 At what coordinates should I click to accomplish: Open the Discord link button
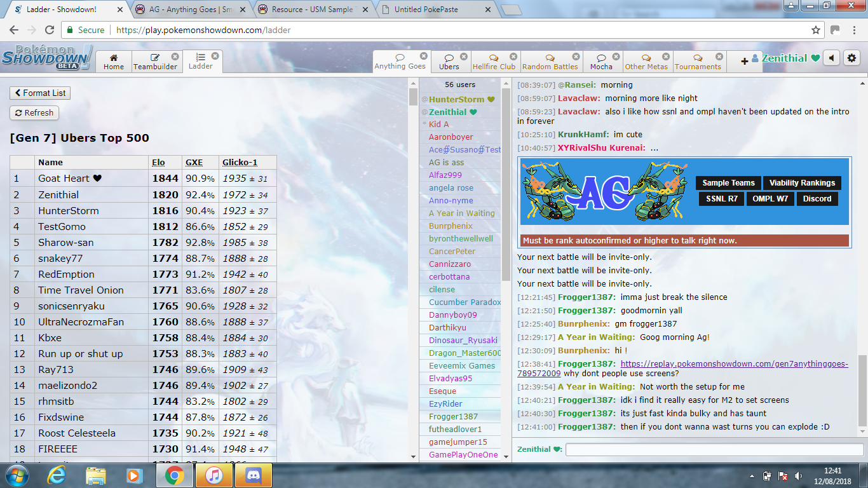(817, 199)
